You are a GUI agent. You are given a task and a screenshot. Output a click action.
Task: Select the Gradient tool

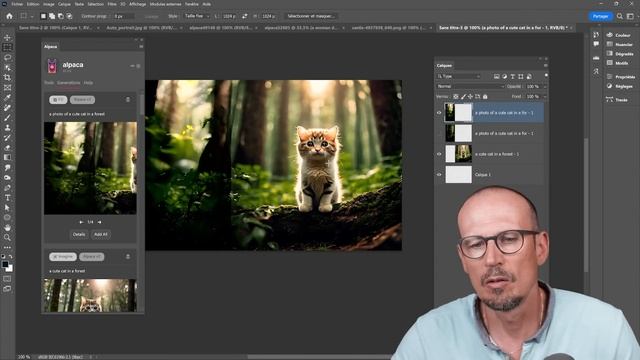7,158
